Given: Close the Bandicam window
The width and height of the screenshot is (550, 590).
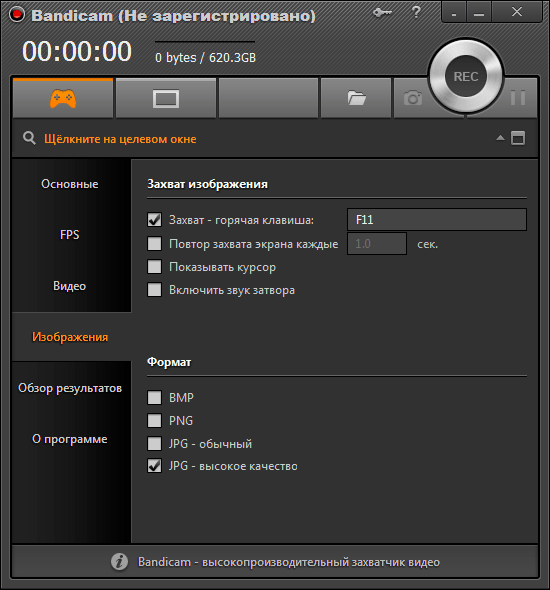Looking at the screenshot, I should [517, 12].
